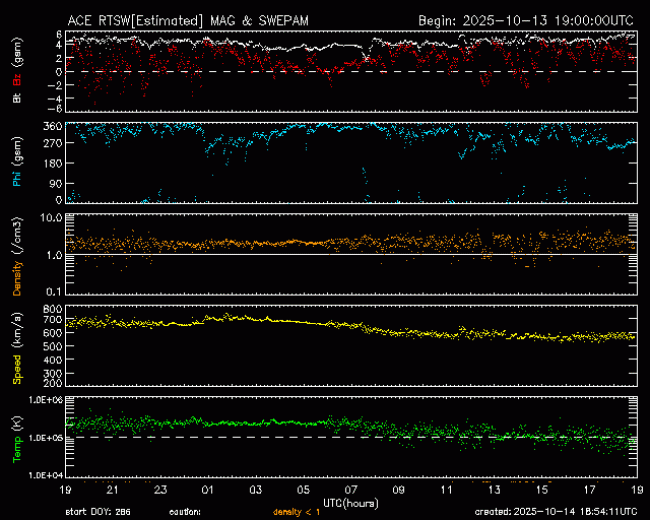
Task: Select the 23 hour tick label
Action: tap(160, 490)
